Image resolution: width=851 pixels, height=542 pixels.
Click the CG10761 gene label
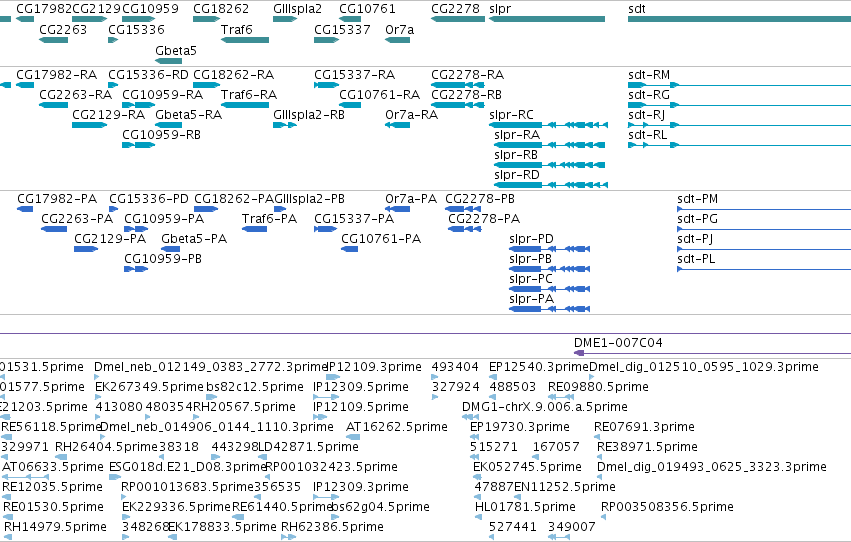click(x=367, y=9)
